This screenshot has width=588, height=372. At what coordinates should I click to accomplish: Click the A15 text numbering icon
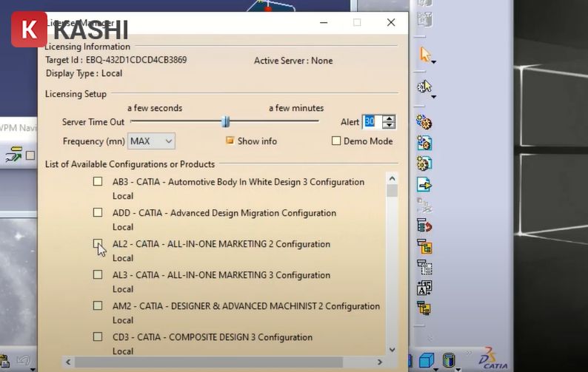(424, 288)
